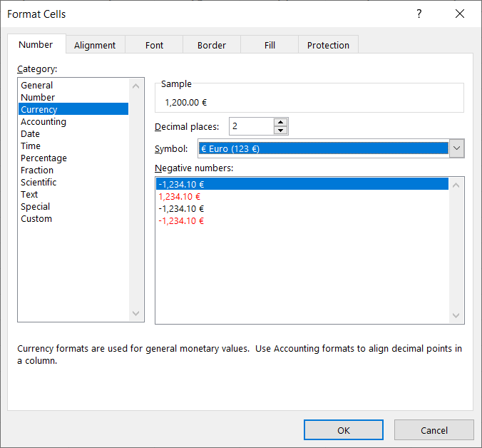Click the Cancel button

434,430
